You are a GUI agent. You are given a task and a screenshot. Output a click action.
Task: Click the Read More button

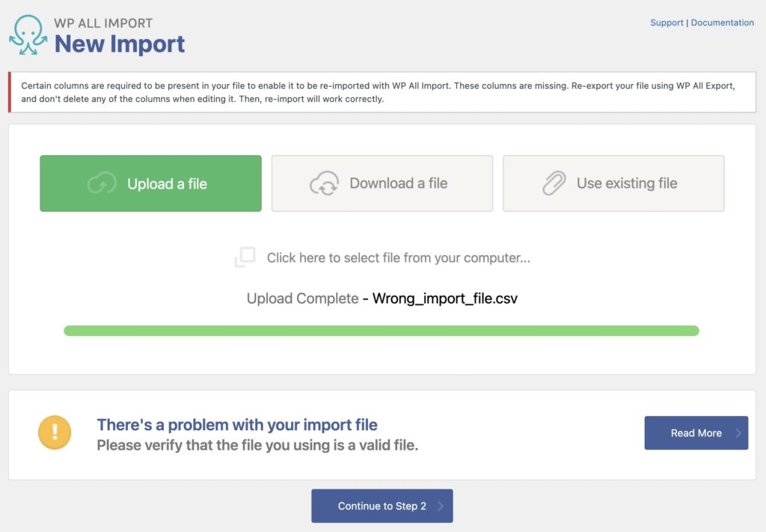point(696,432)
